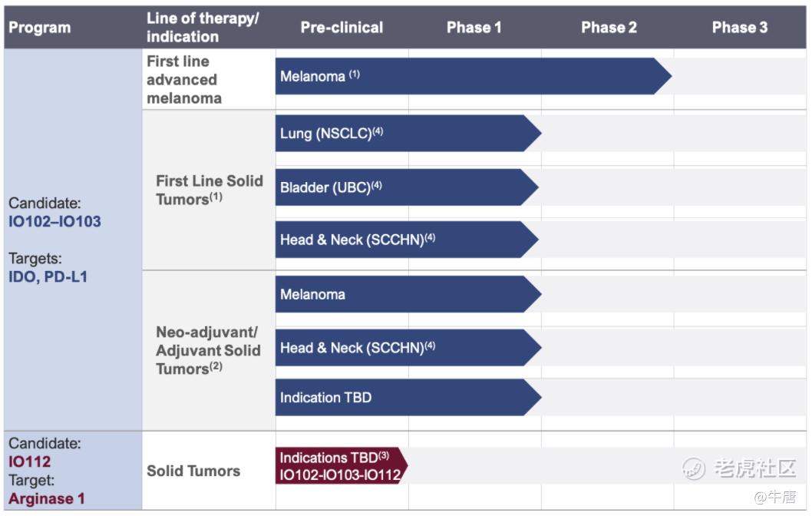This screenshot has width=812, height=516.
Task: Select the Phase 1 column header
Action: point(474,28)
